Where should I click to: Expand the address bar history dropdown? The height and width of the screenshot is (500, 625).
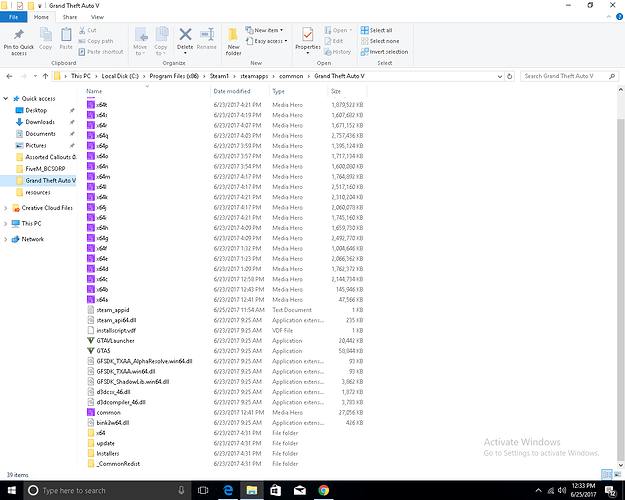point(500,76)
